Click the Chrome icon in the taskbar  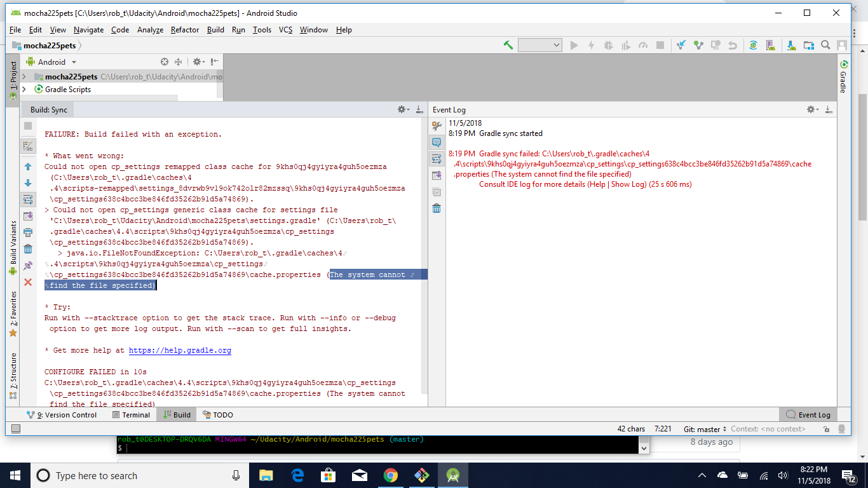point(390,475)
